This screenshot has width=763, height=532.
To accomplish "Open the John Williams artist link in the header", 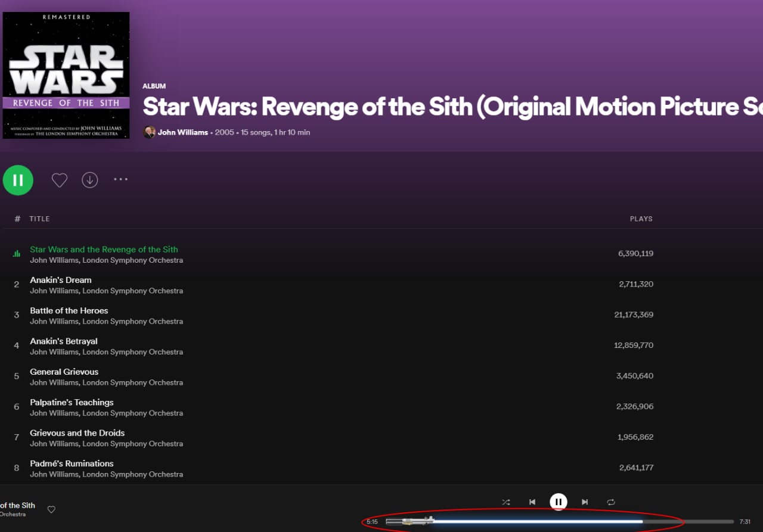I will [183, 132].
